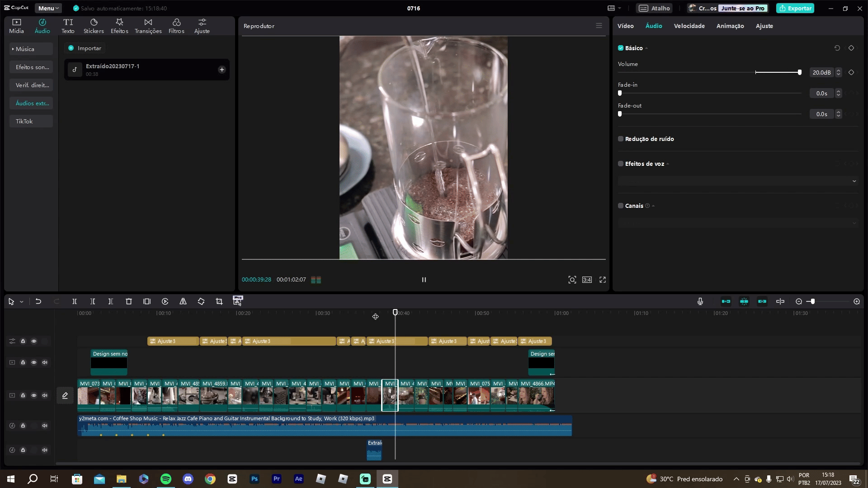Image resolution: width=868 pixels, height=488 pixels.
Task: Enable Redução de ruído checkbox
Action: (x=621, y=139)
